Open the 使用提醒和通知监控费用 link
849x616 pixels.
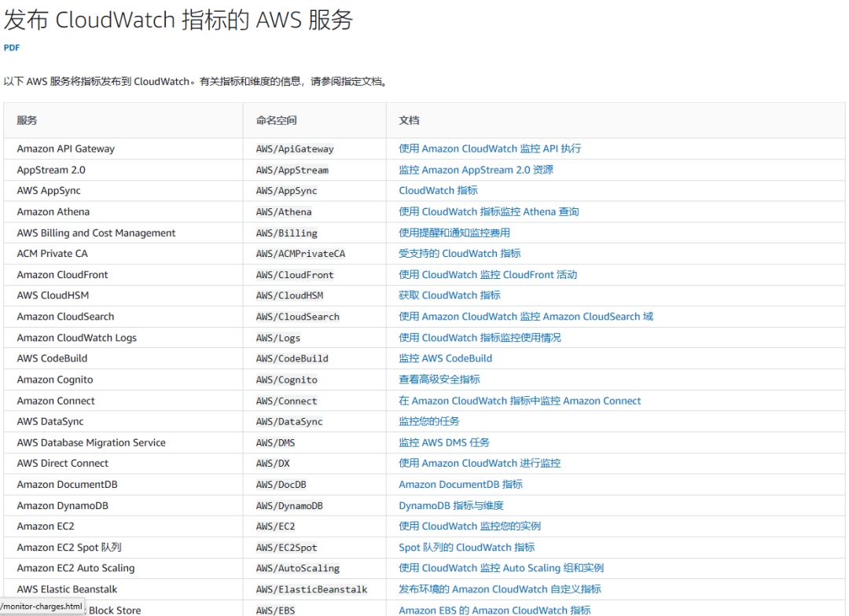click(454, 233)
